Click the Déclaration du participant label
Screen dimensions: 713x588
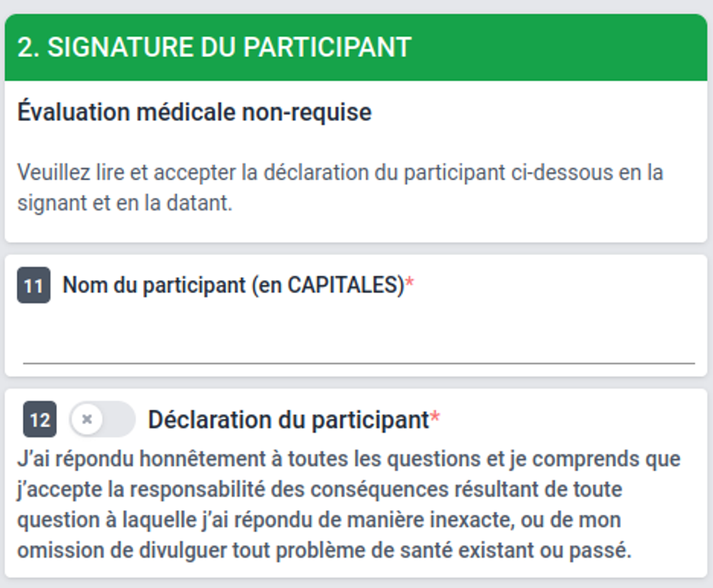(x=290, y=419)
